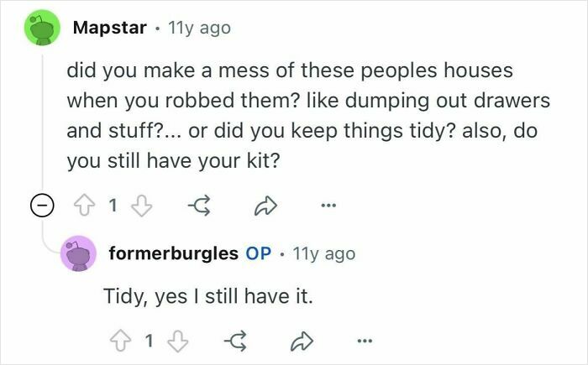Downvote the formerburgles reply
Viewport: 588px width, 365px height.
[177, 341]
